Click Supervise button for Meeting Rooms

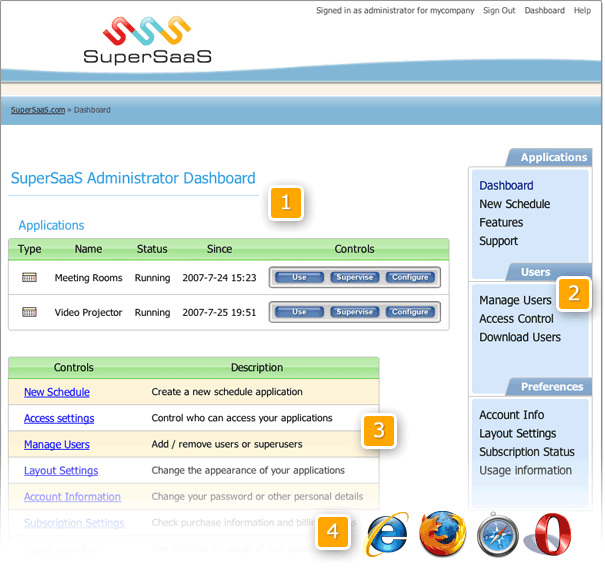pos(355,277)
